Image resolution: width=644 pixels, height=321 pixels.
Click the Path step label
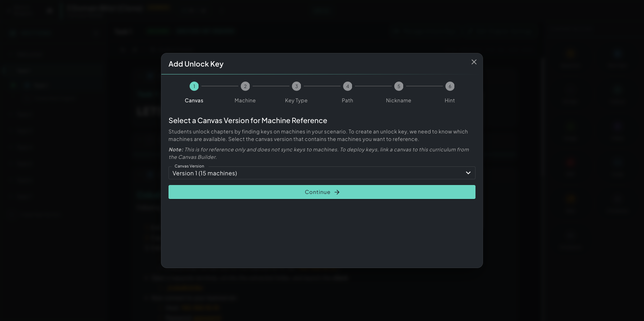pyautogui.click(x=347, y=101)
